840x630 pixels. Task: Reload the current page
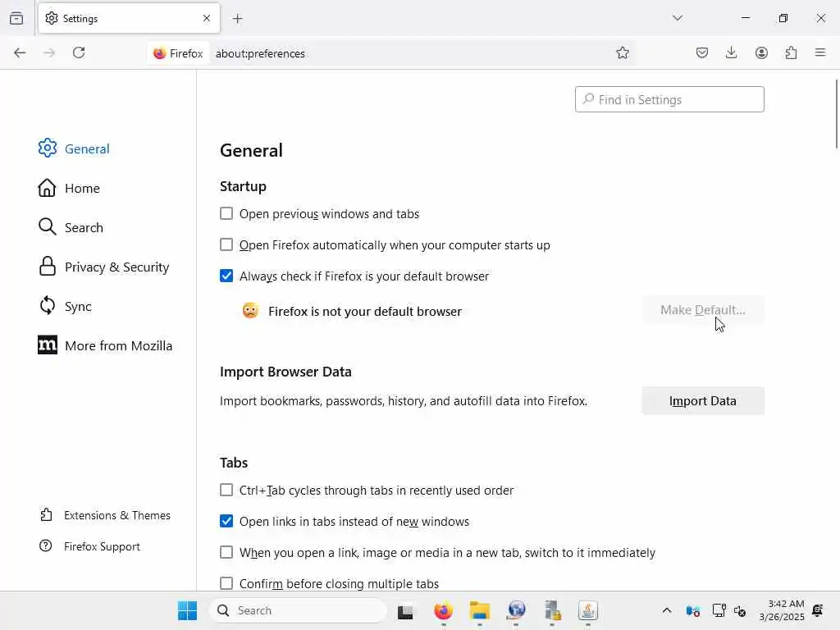79,52
